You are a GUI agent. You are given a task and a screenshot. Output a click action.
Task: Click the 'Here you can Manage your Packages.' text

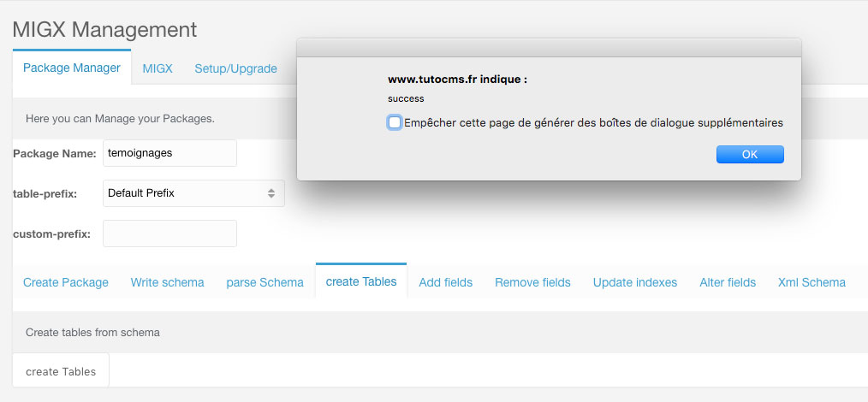click(x=120, y=119)
